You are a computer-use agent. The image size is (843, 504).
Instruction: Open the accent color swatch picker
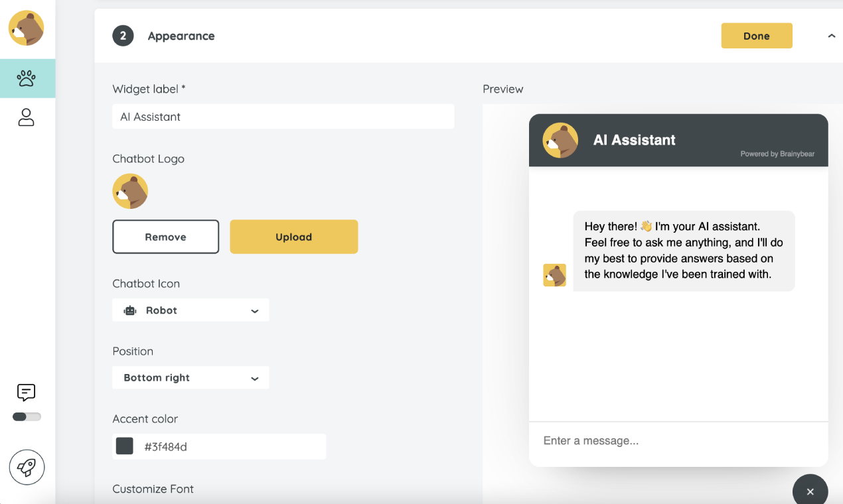click(125, 446)
